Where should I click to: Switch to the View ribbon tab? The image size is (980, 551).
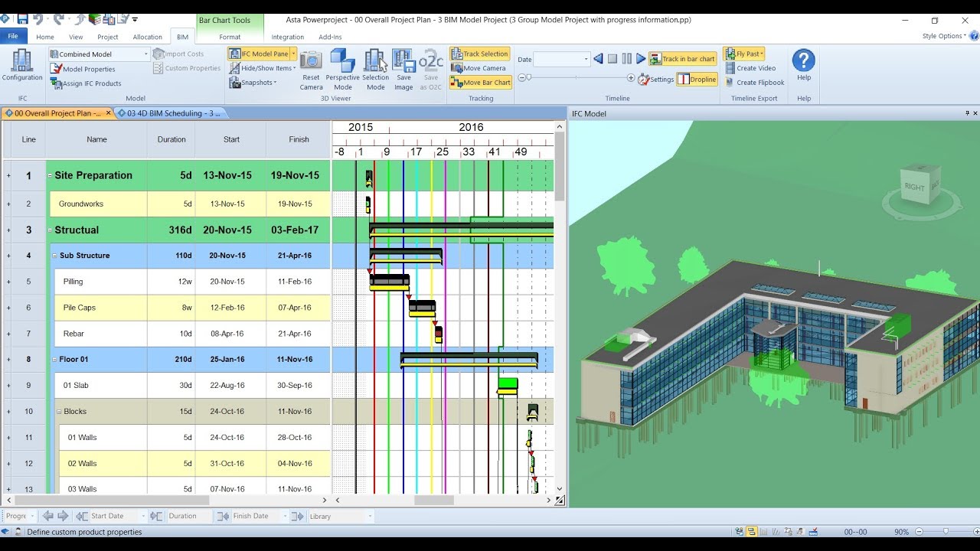76,37
